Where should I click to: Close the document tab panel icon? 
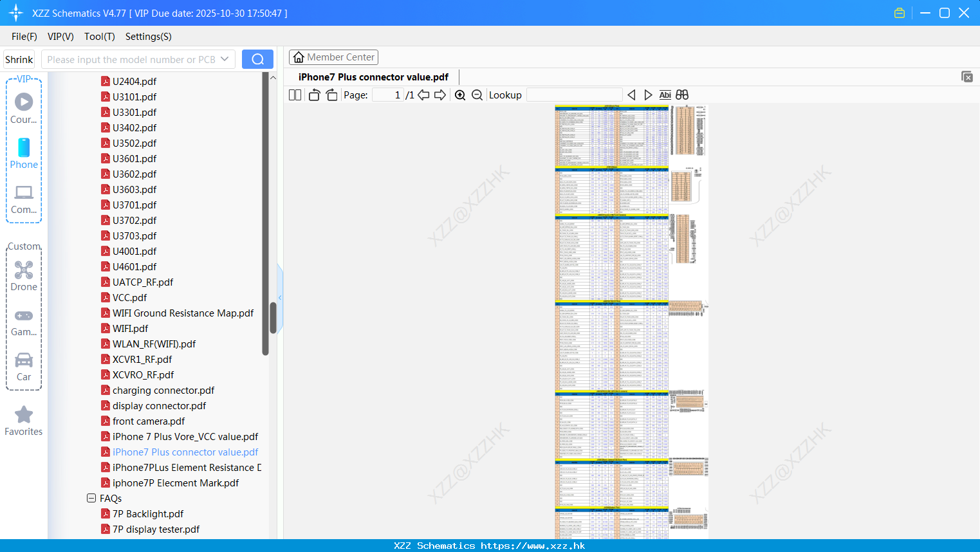point(967,77)
